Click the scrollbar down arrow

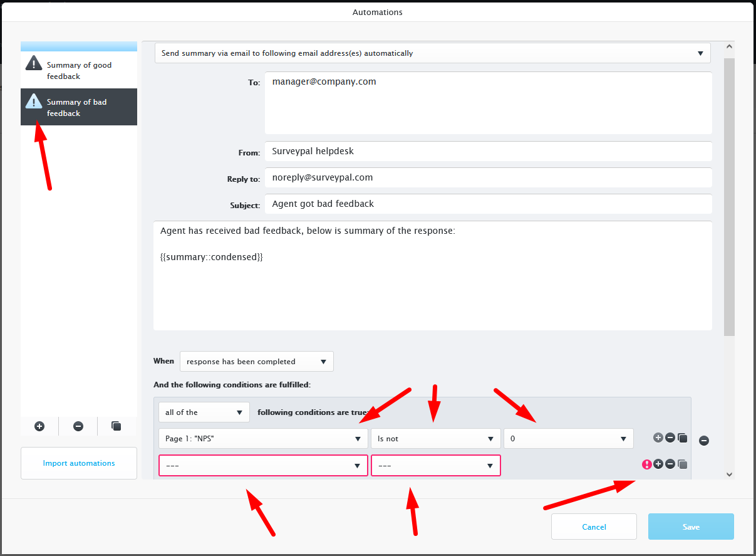click(729, 475)
